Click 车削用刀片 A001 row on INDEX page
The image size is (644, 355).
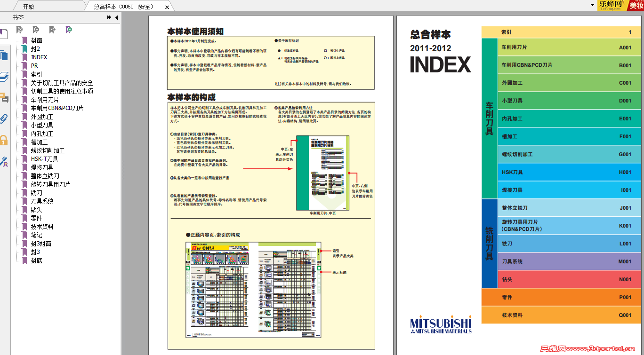569,47
